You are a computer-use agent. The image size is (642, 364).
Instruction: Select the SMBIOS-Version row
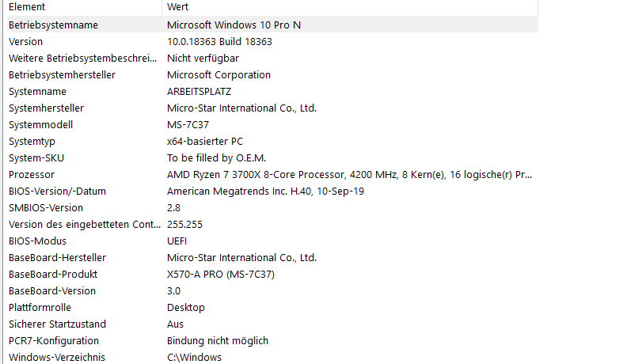pyautogui.click(x=272, y=207)
